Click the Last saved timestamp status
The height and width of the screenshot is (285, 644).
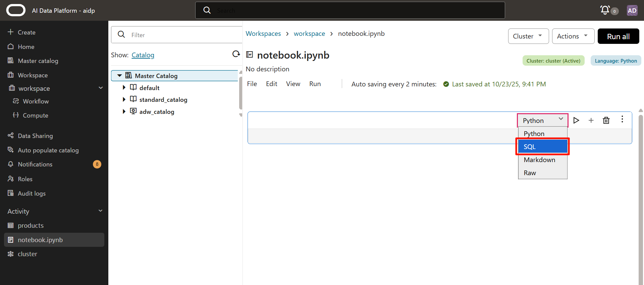click(498, 84)
